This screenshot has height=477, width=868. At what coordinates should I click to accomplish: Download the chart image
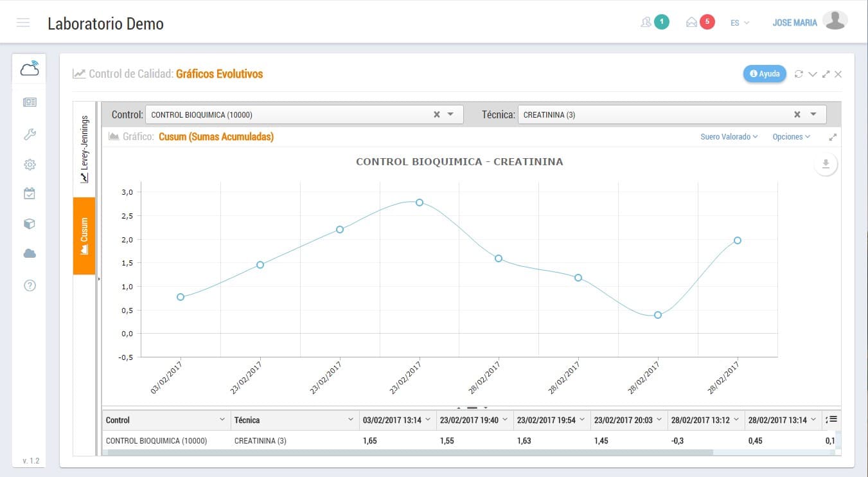[826, 165]
